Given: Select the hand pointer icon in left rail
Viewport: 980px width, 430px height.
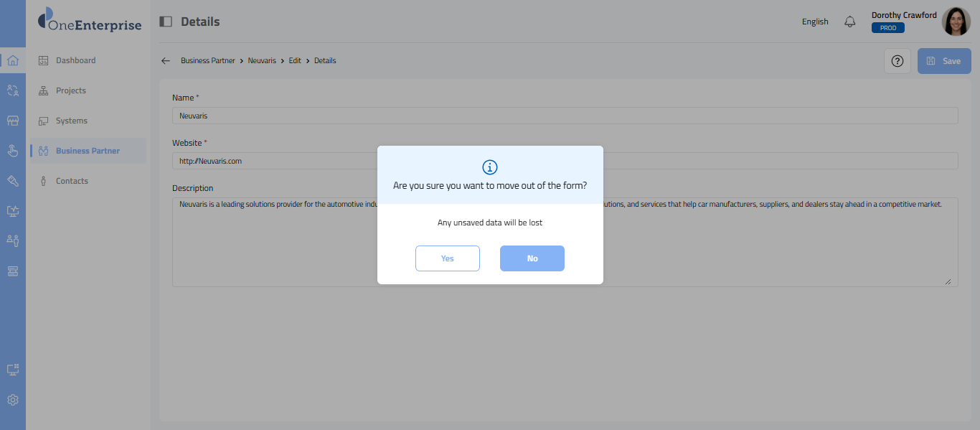Looking at the screenshot, I should pyautogui.click(x=12, y=151).
